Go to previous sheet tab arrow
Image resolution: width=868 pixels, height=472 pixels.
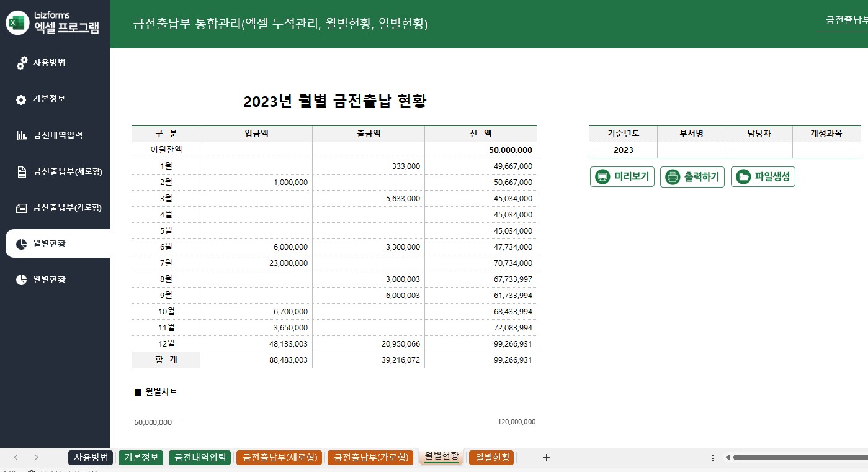coord(16,458)
